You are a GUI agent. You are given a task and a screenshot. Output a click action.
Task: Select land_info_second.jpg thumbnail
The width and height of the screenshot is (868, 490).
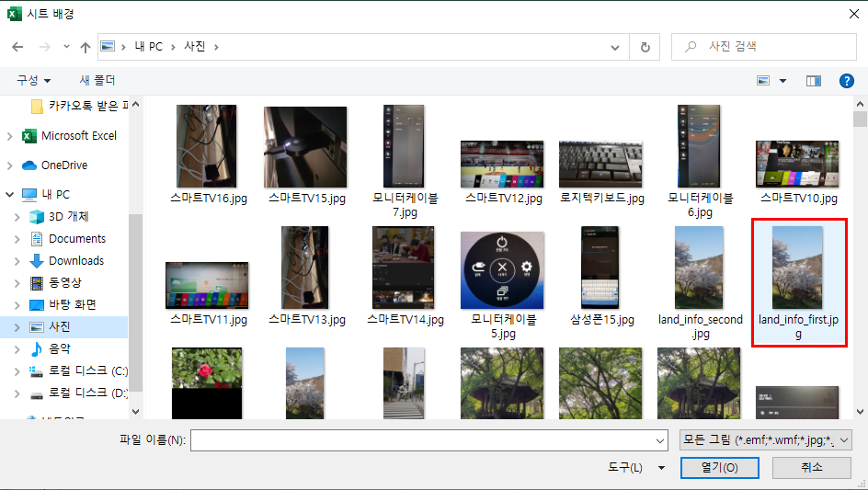click(699, 268)
